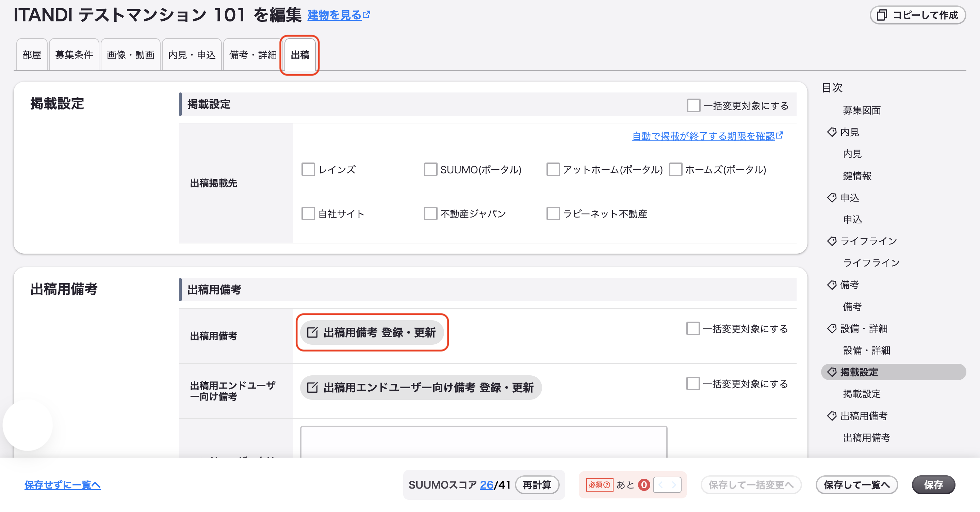Toggle 一括変更対象にする in エンドユーザー向け備考 row
The image size is (980, 512).
pos(693,383)
